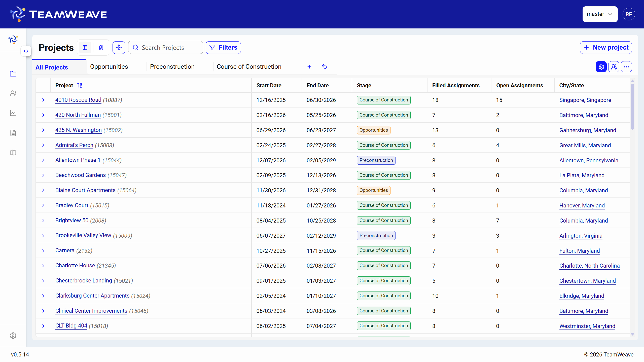
Task: Expand the Bradley Court row
Action: (x=43, y=205)
